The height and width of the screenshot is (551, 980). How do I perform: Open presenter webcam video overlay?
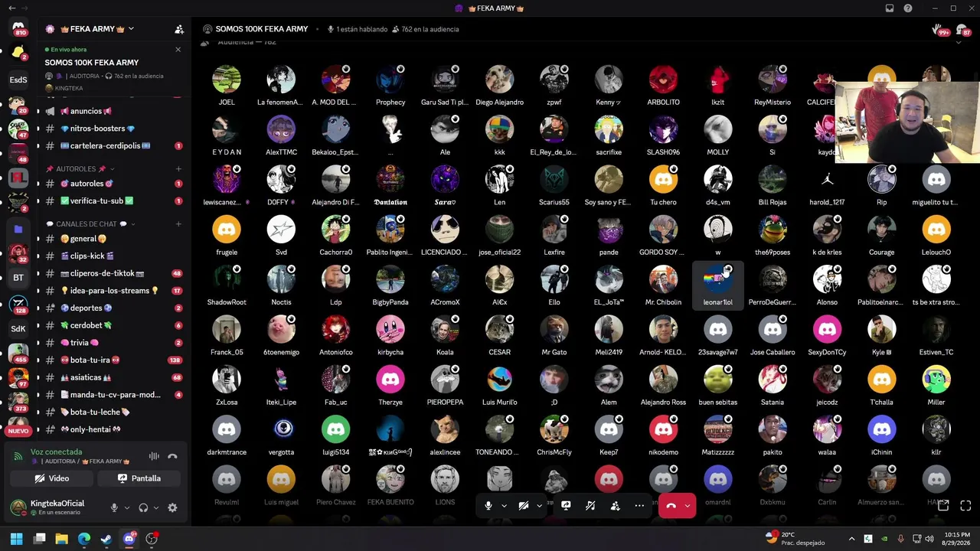(x=906, y=122)
